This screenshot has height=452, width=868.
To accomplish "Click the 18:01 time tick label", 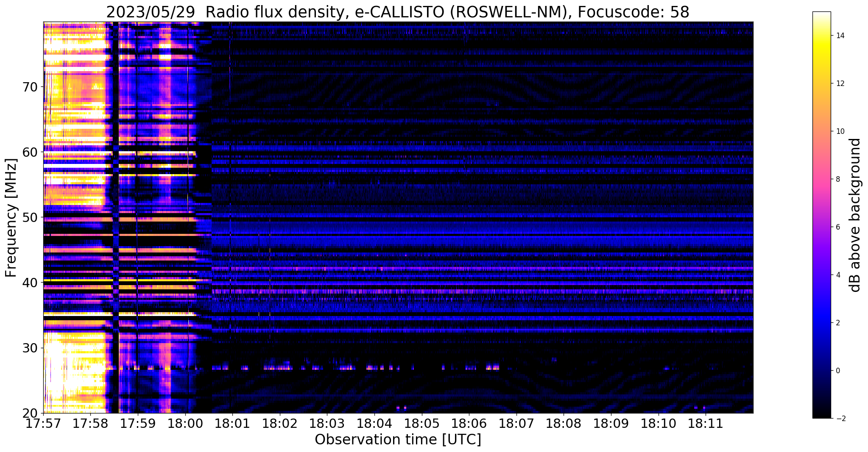I will coord(232,423).
